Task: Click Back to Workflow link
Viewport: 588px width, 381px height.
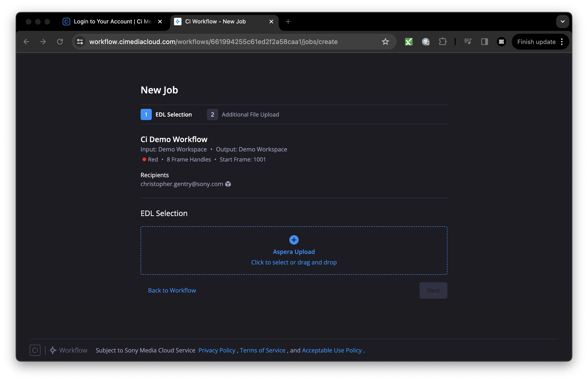Action: coord(172,290)
